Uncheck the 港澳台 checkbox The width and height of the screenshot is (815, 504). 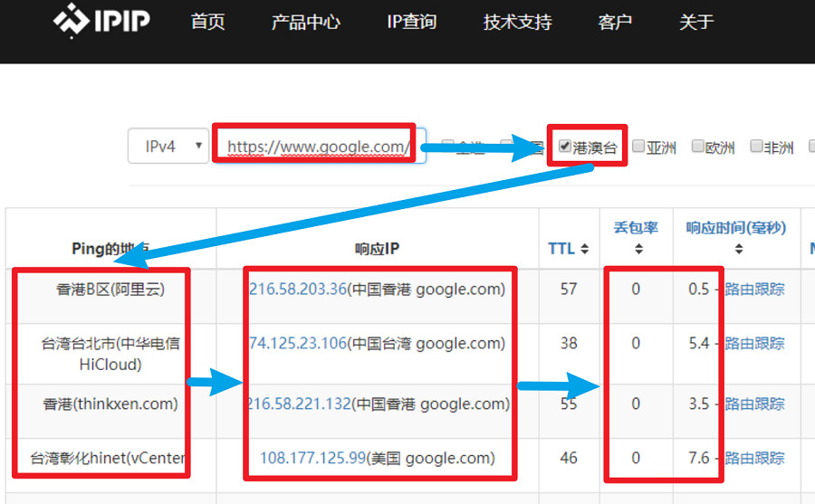pyautogui.click(x=566, y=147)
